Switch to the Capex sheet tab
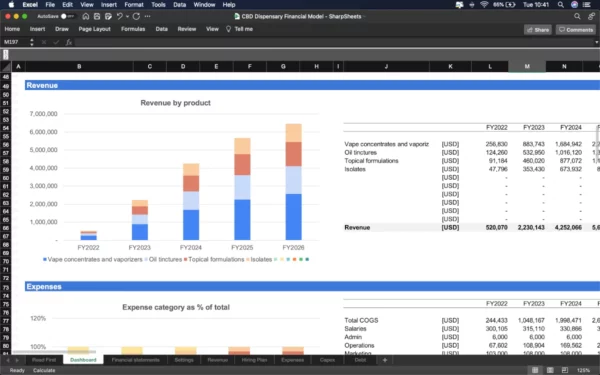This screenshot has height=375, width=600. 327,360
